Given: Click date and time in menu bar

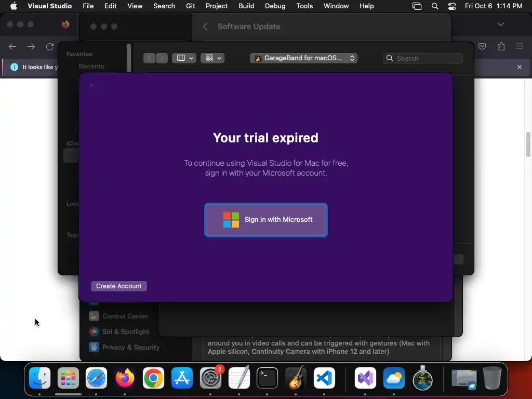Looking at the screenshot, I should pyautogui.click(x=494, y=6).
